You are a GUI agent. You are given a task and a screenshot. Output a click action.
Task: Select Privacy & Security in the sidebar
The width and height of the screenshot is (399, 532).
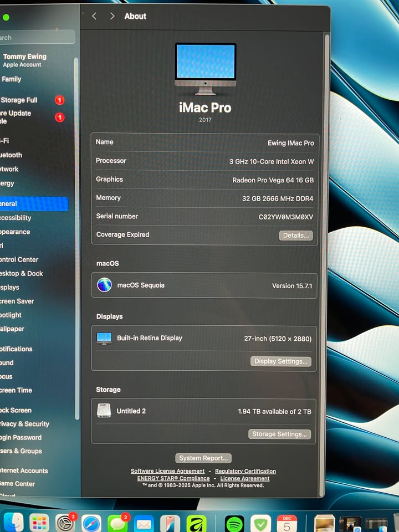pyautogui.click(x=24, y=424)
